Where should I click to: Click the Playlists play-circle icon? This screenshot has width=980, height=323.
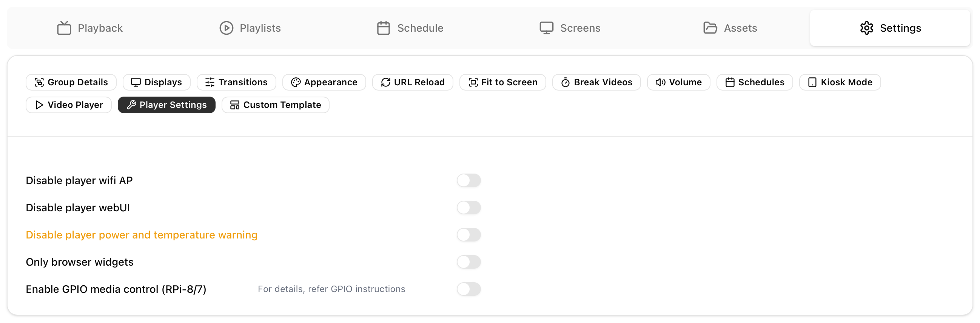(x=226, y=28)
